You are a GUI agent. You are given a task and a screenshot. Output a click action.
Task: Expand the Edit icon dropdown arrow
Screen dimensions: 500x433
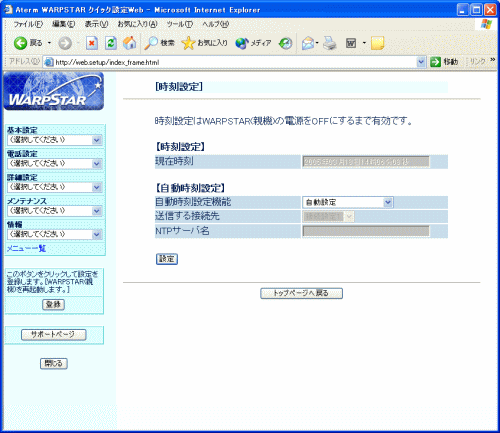[364, 43]
